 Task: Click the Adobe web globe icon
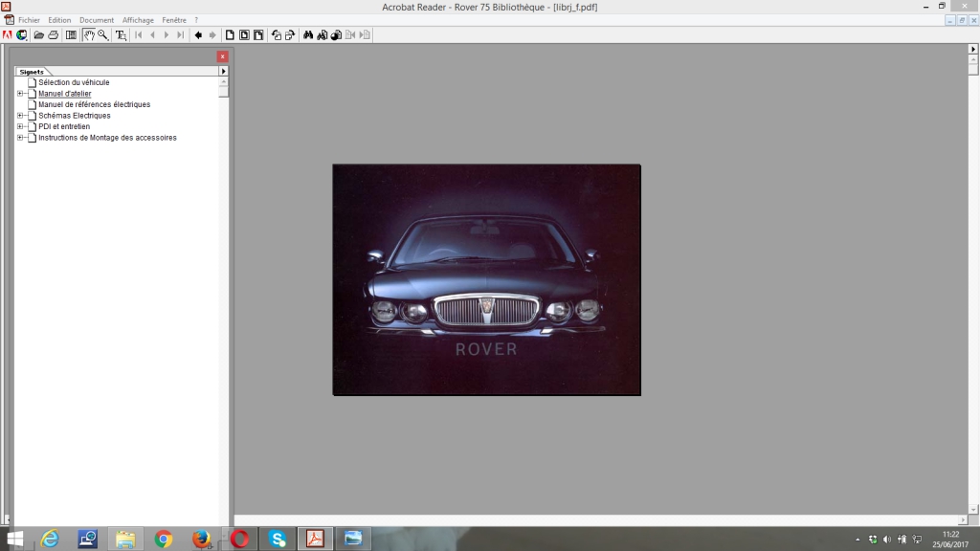tap(22, 35)
